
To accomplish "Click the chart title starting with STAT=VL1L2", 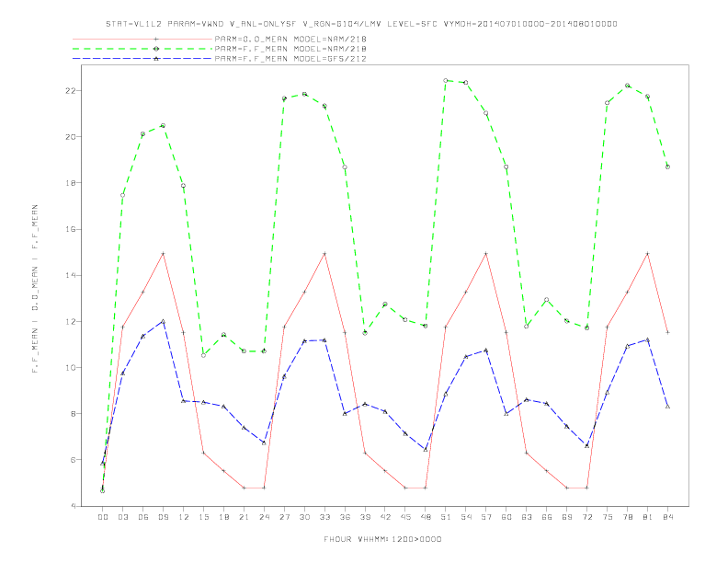I will [361, 24].
